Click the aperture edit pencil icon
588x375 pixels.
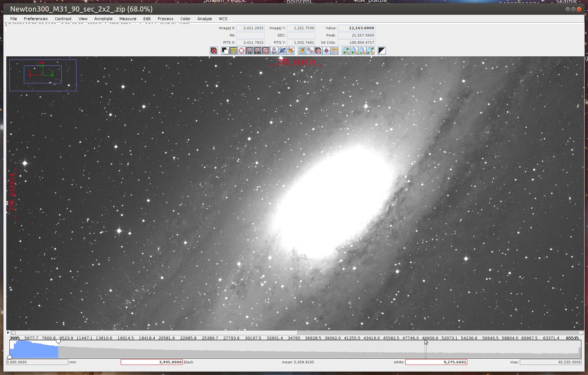[282, 51]
